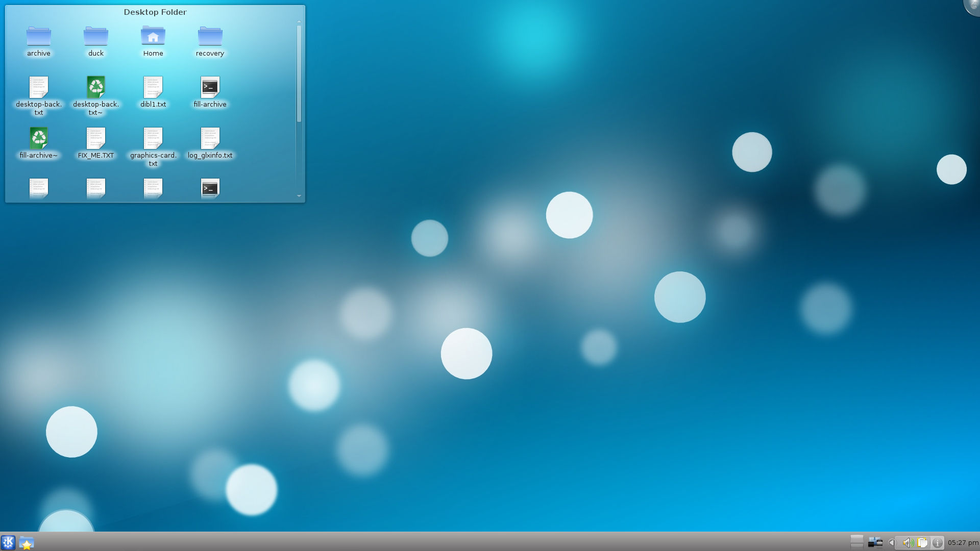Click the clock showing 05:27 pm
The image size is (980, 551).
click(x=963, y=543)
